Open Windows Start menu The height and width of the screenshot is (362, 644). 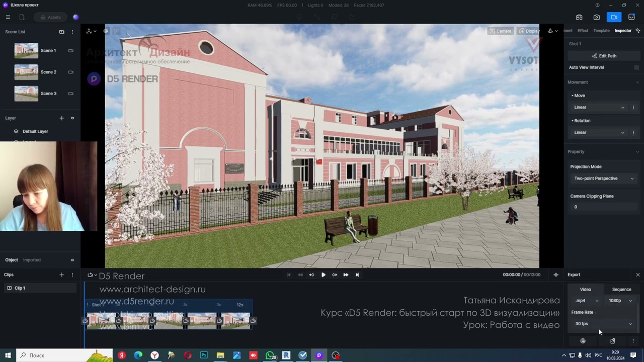(x=8, y=355)
